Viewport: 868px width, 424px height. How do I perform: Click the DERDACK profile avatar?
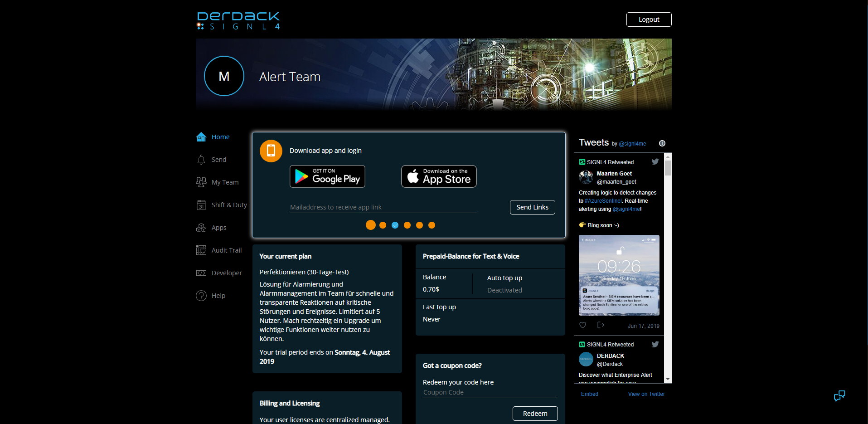click(x=586, y=359)
